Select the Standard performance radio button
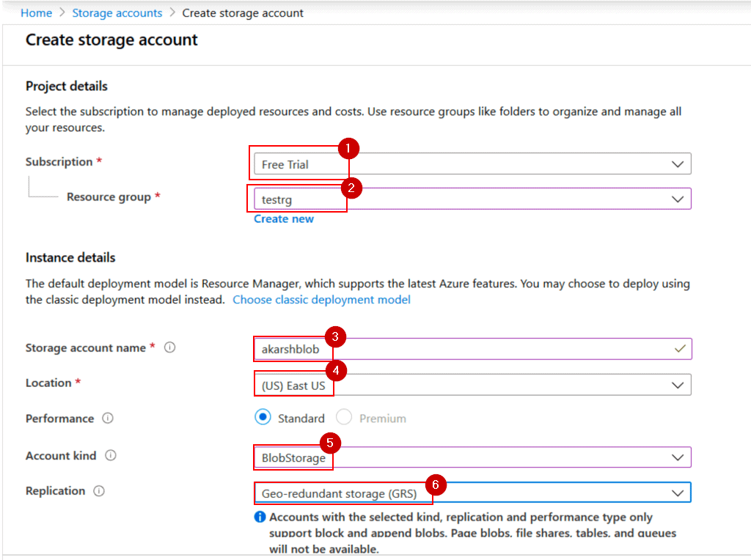 pyautogui.click(x=263, y=418)
